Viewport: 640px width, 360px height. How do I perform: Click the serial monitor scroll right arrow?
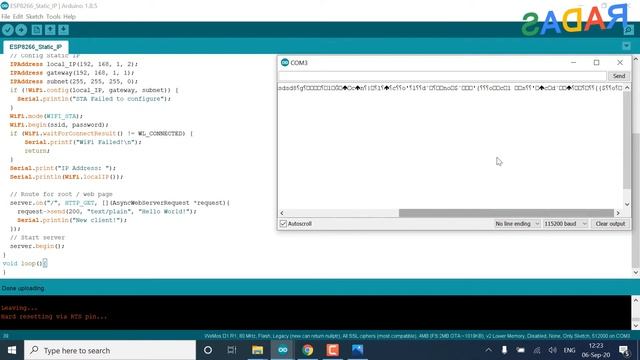point(618,213)
